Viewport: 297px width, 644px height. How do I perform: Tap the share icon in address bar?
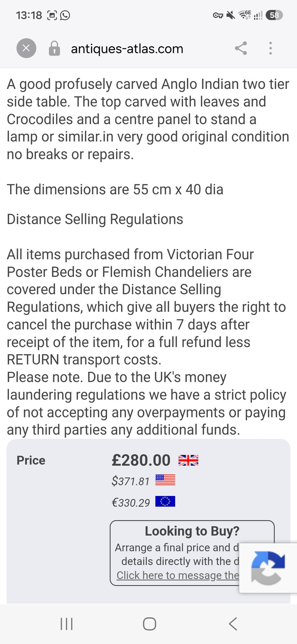241,48
